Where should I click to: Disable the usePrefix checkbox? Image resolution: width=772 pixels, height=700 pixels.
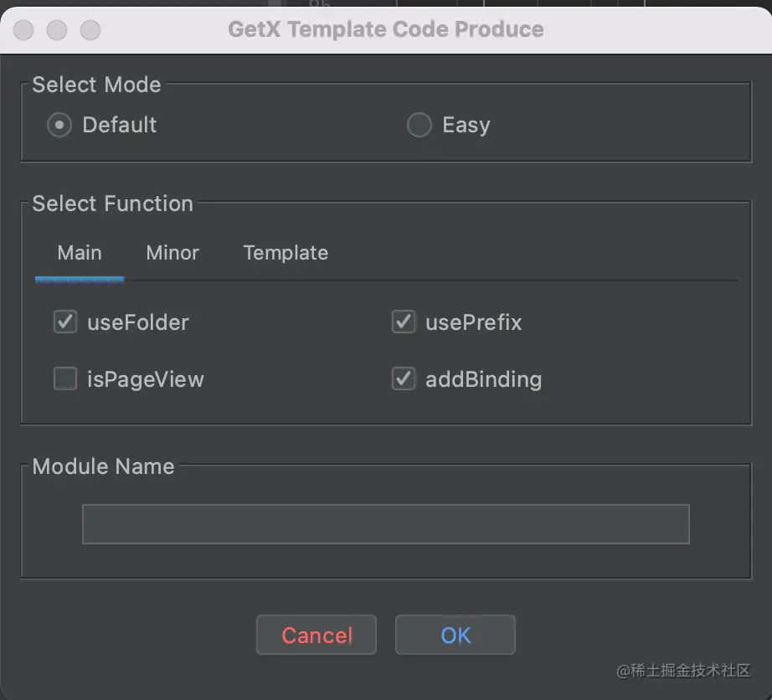404,322
